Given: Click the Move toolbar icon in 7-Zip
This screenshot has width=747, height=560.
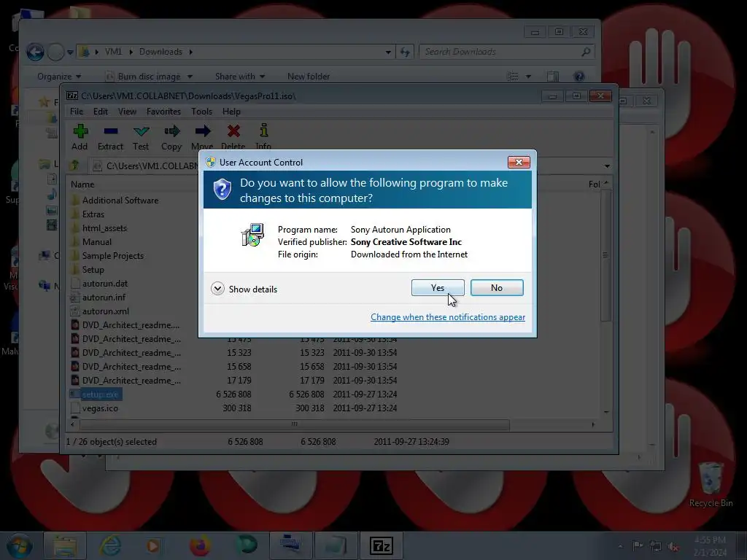Looking at the screenshot, I should click(203, 138).
